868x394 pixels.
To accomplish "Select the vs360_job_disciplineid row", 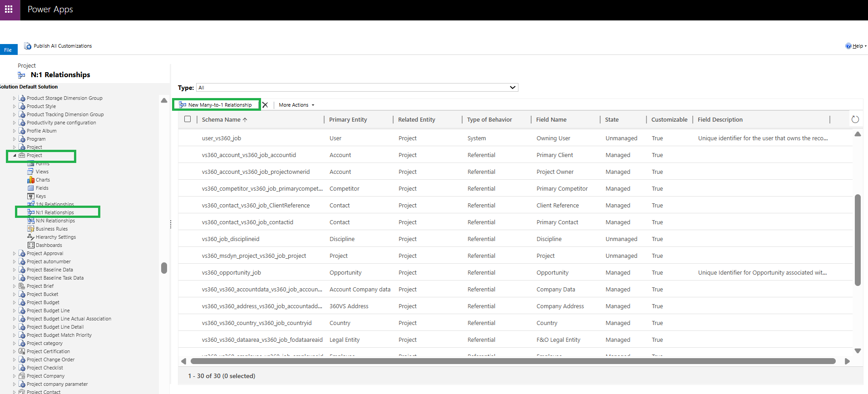I will click(515, 239).
